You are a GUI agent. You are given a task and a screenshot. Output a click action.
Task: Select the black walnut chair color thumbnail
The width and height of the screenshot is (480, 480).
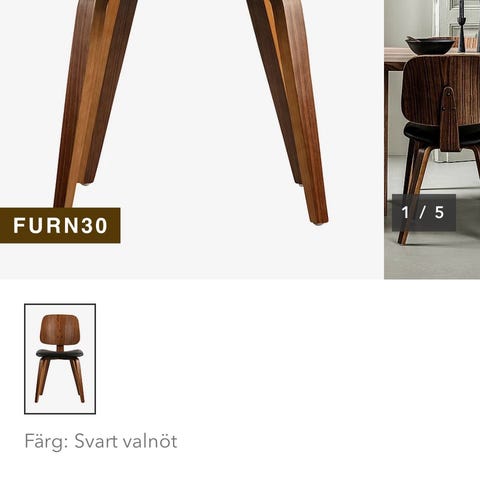(60, 359)
